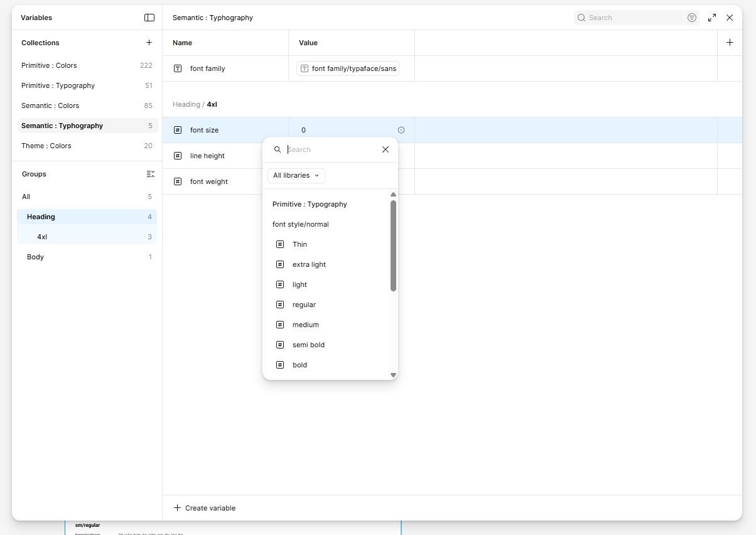The image size is (756, 535).
Task: Click Create variable button
Action: 205,508
